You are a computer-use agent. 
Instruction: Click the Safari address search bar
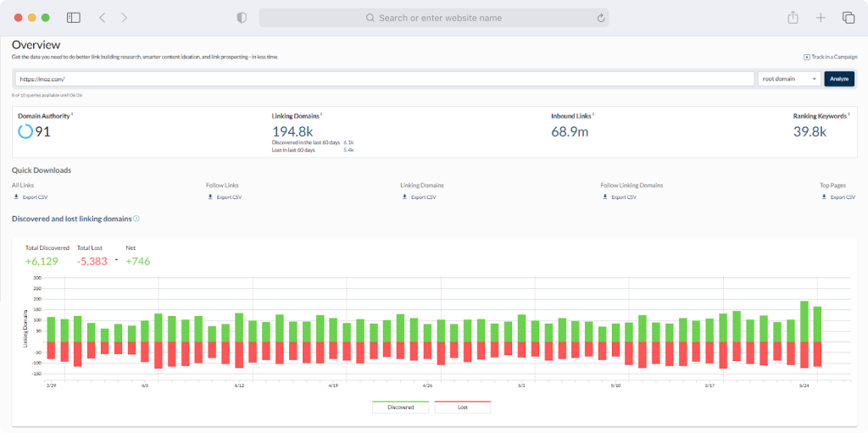(x=433, y=18)
